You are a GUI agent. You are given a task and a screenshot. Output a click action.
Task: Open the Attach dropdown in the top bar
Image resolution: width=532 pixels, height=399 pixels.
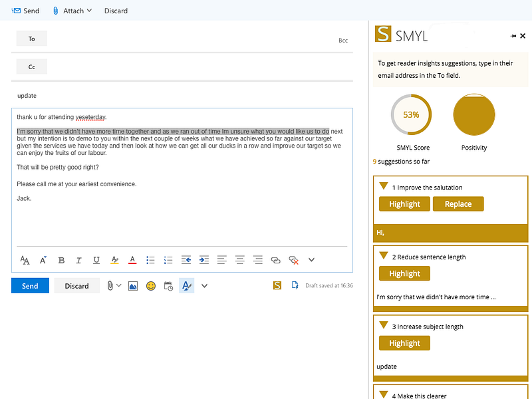pyautogui.click(x=72, y=11)
